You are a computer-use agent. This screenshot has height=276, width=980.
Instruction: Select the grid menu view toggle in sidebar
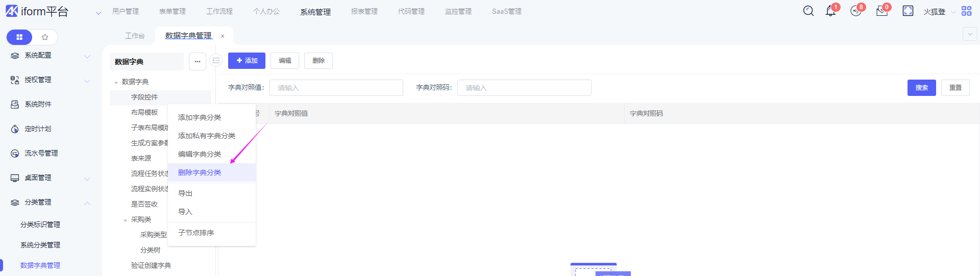click(19, 37)
